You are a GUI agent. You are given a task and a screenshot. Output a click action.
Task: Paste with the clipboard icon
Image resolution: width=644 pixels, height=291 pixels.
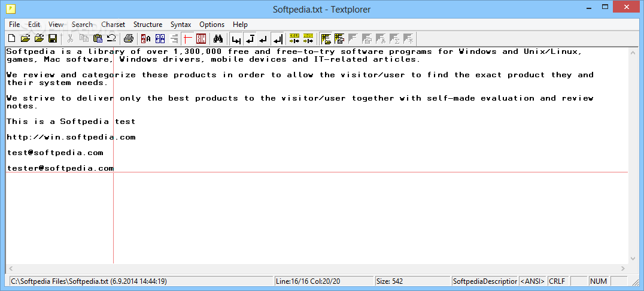98,39
